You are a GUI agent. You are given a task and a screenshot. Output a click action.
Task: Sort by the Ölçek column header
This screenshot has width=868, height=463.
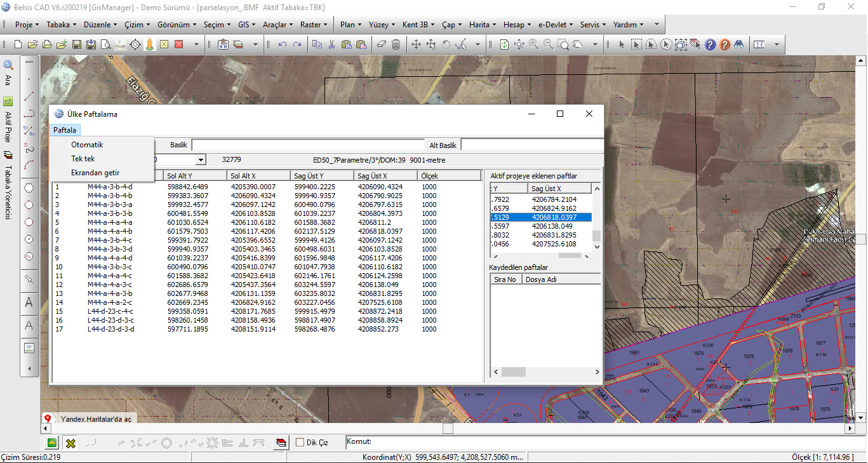pyautogui.click(x=450, y=176)
